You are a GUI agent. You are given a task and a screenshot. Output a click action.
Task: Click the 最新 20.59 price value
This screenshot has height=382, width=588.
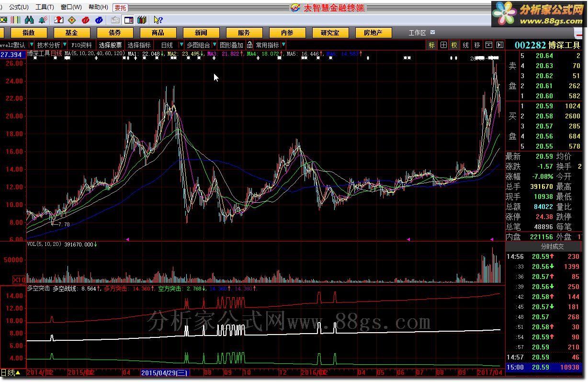544,156
